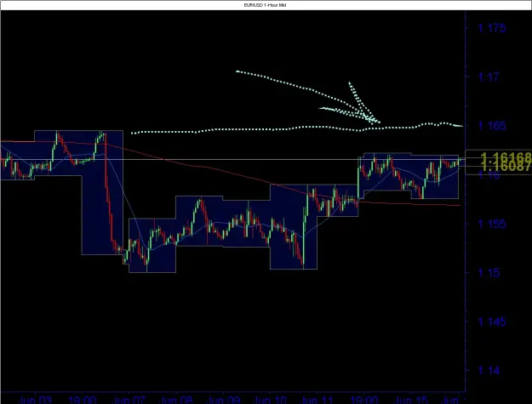
Task: Select the Jun 15 date label
Action: tap(411, 400)
